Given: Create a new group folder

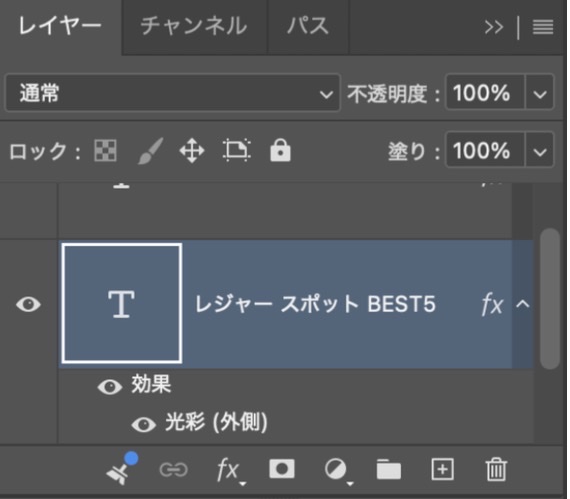Looking at the screenshot, I should (389, 470).
